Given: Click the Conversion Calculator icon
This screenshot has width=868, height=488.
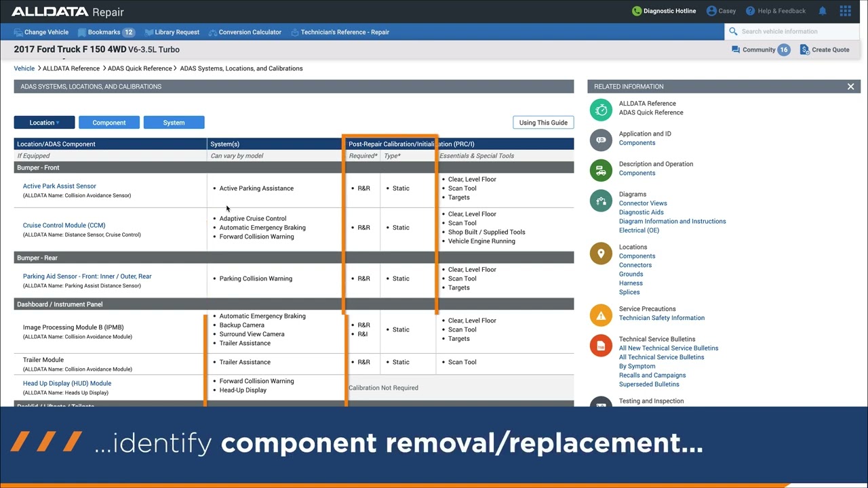Looking at the screenshot, I should tap(213, 32).
